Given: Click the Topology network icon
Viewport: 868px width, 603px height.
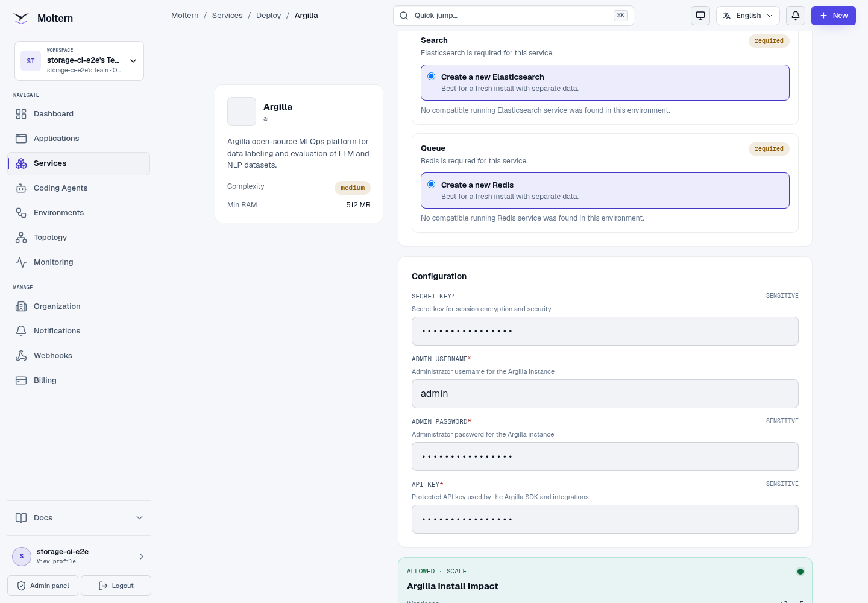Looking at the screenshot, I should point(21,238).
